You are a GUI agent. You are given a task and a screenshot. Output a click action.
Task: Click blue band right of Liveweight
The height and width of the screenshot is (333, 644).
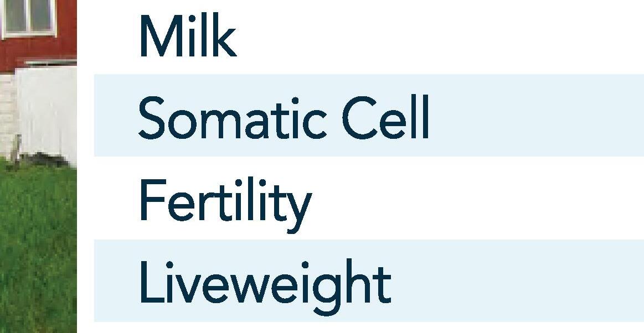tap(515, 281)
